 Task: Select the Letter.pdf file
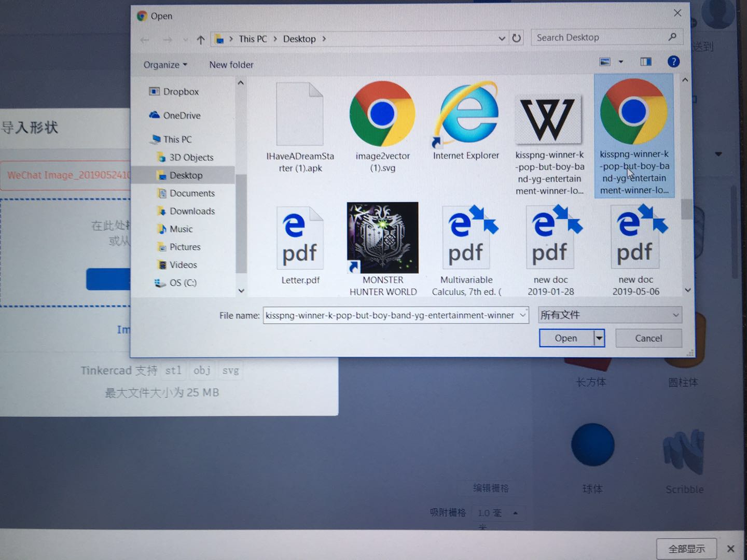pyautogui.click(x=300, y=245)
